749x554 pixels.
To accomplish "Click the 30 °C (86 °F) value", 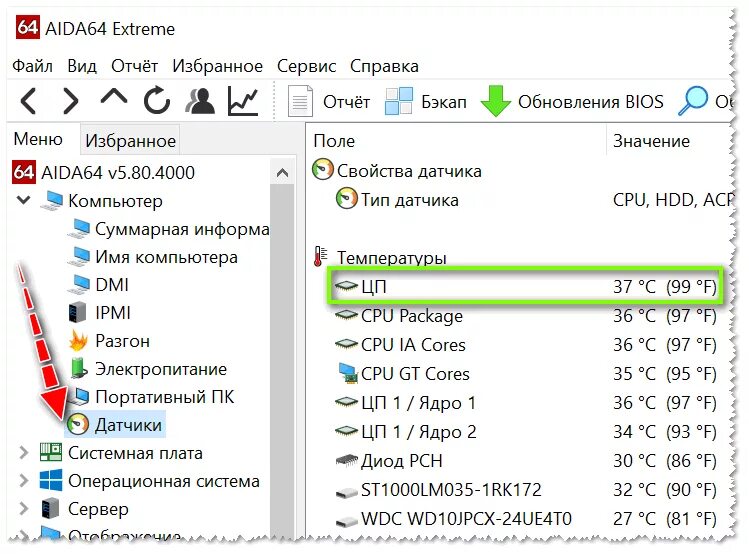I will pyautogui.click(x=665, y=461).
